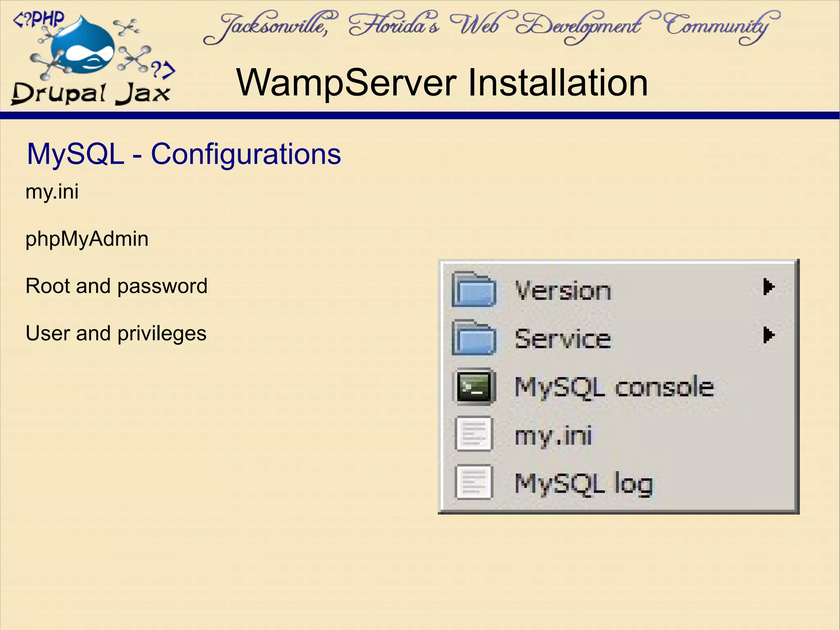Expand the Service submenu arrow

point(768,335)
